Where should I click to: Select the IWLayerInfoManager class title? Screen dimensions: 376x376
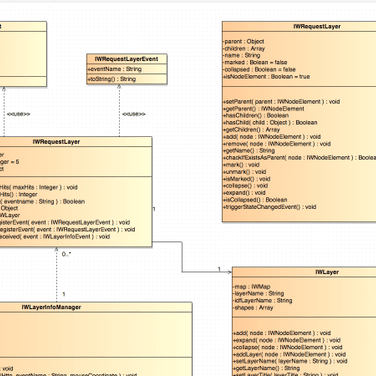click(51, 307)
